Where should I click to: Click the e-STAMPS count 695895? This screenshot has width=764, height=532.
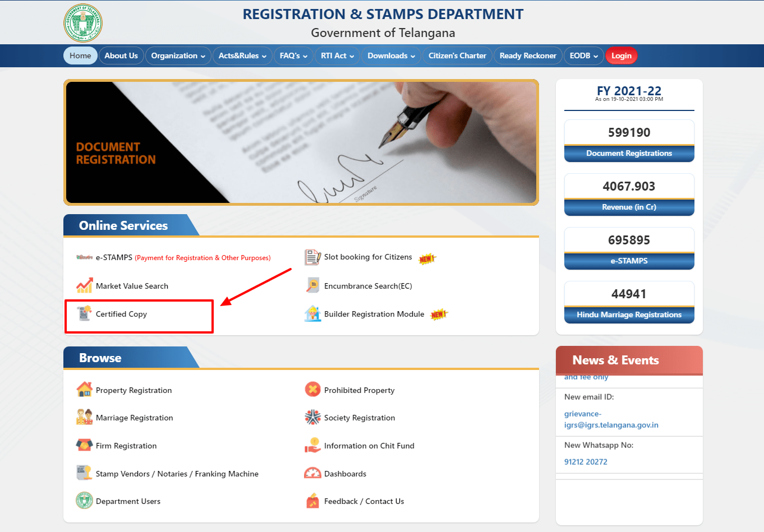629,240
